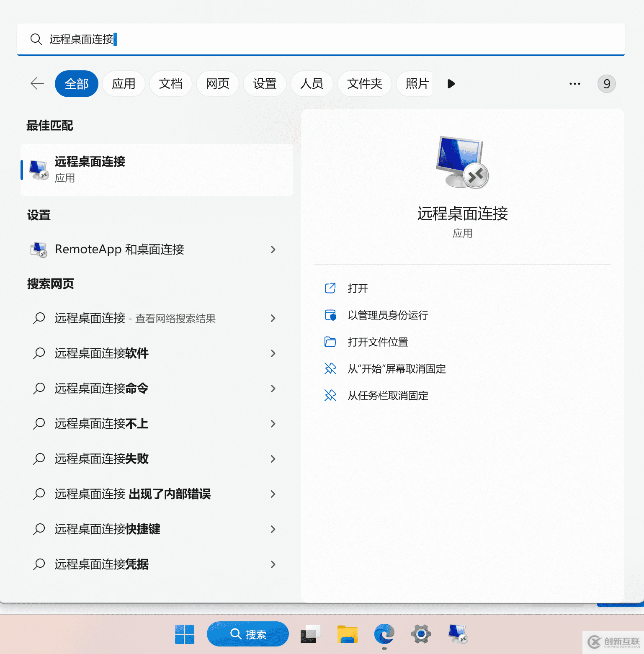Click inside the search input field
This screenshot has height=654, width=644.
(x=167, y=39)
